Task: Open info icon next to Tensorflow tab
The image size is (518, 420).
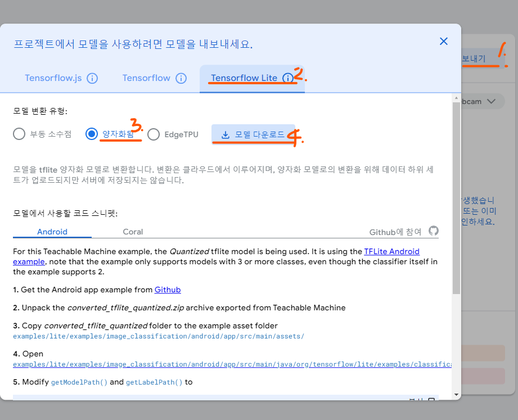Action: 181,78
